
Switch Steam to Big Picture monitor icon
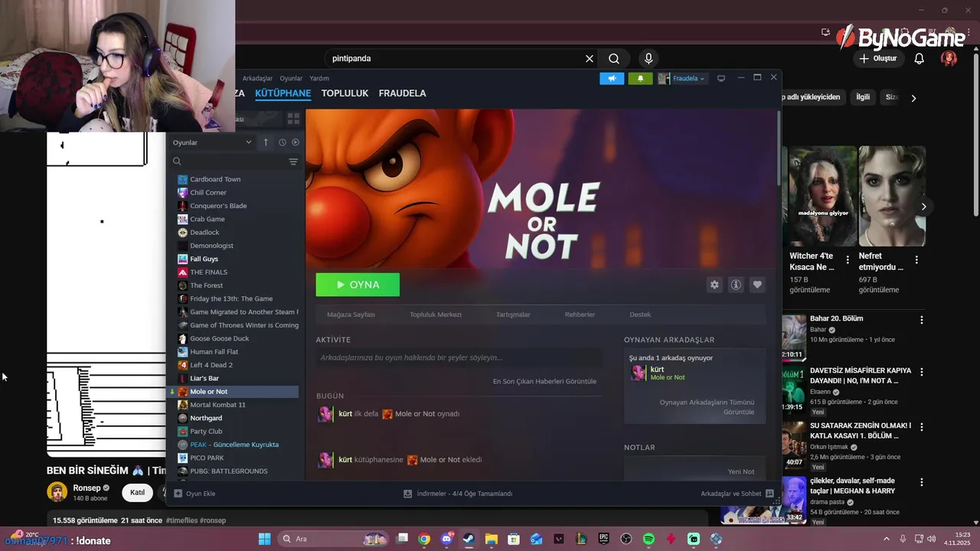pos(720,78)
